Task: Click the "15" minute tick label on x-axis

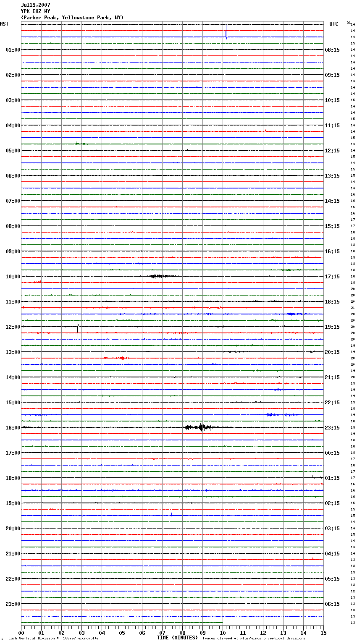Action: pos(323,633)
